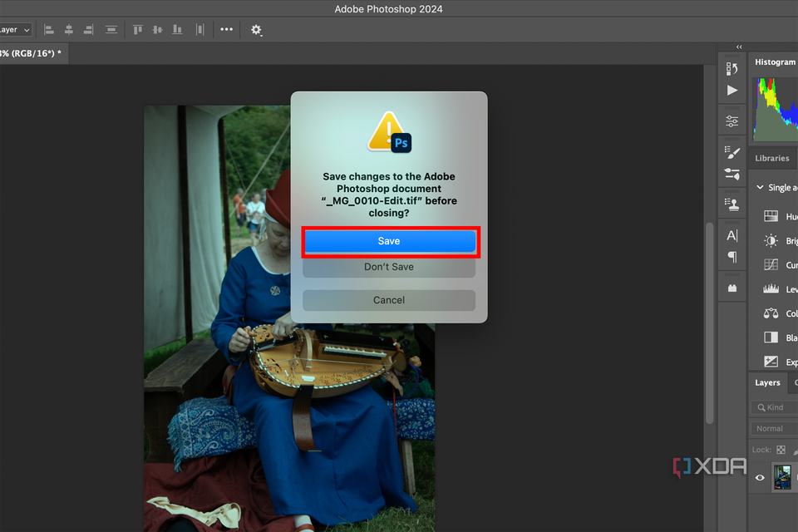The height and width of the screenshot is (532, 798).
Task: Collapse the Single adjustments section
Action: pos(761,187)
